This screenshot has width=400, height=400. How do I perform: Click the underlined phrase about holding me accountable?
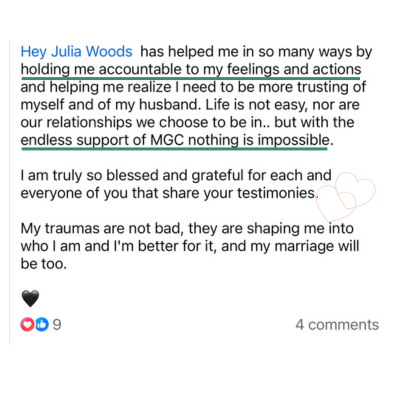191,69
